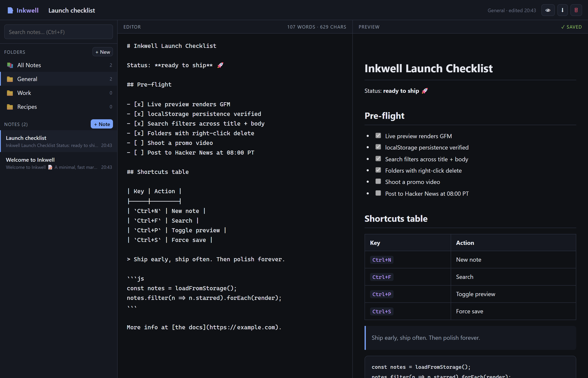Viewport: 588px width, 378px height.
Task: Click the 'Toggle preview' table cell
Action: coord(513,294)
